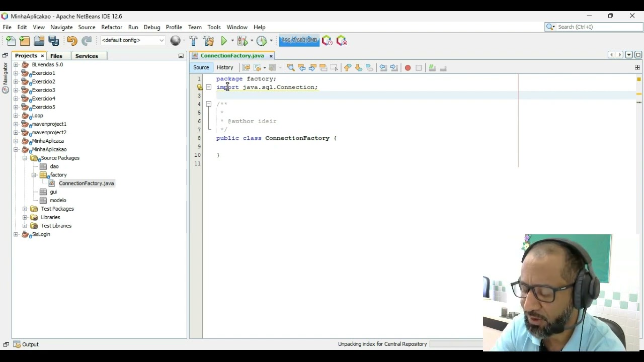
Task: Click the Profile the IDE icon
Action: [x=327, y=41]
